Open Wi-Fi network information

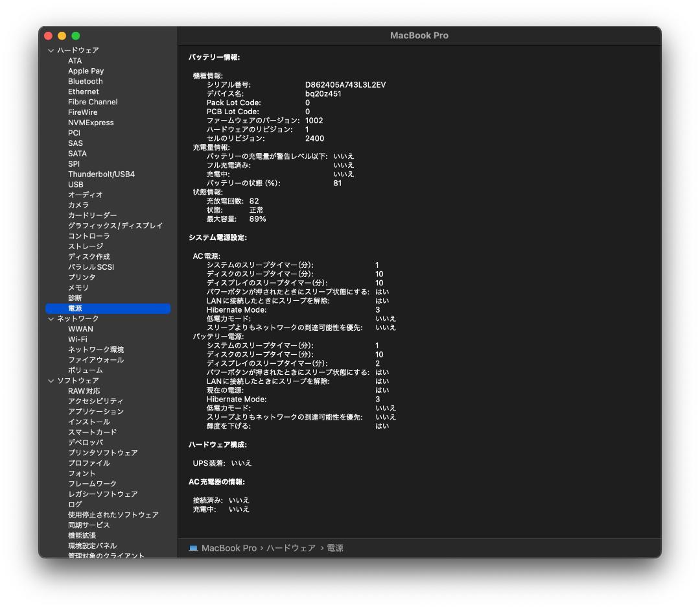78,339
